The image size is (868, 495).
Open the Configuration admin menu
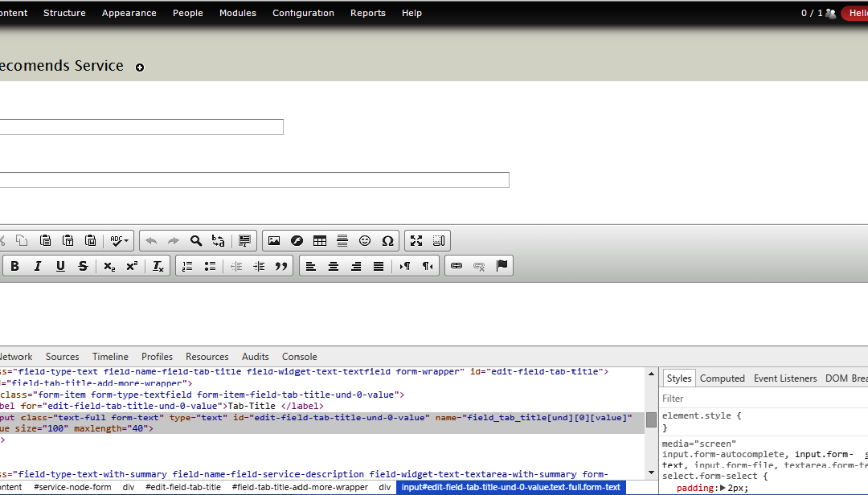tap(303, 13)
